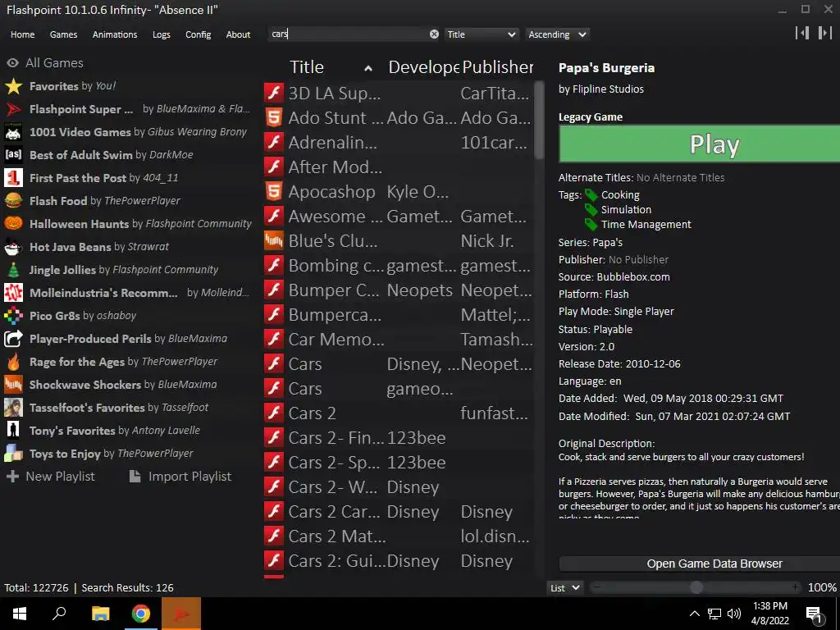840x630 pixels.
Task: Open the List layout dropdown
Action: point(564,587)
